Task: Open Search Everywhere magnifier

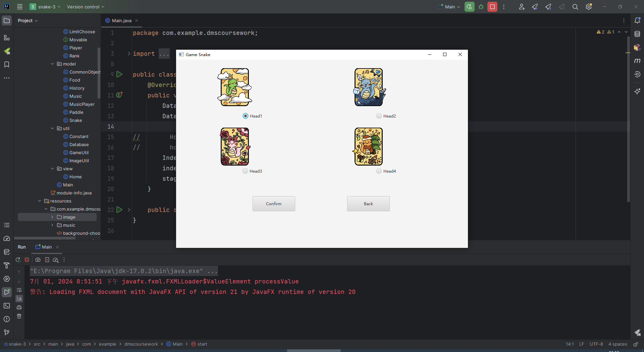Action: coord(575,7)
